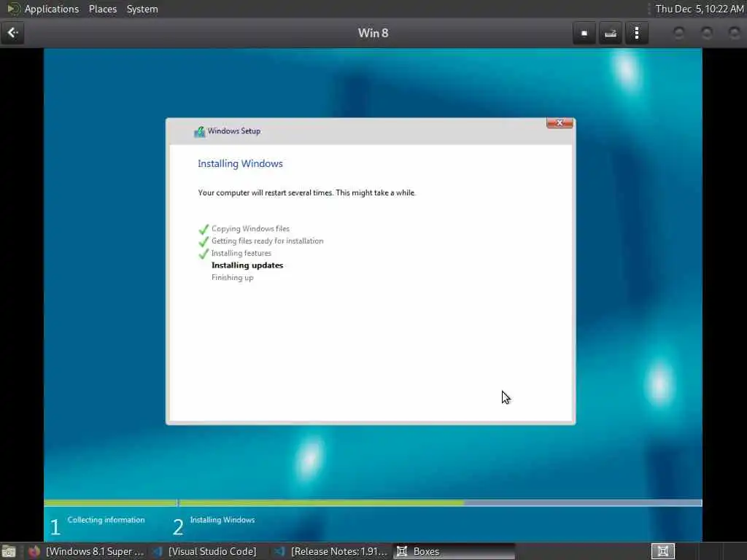This screenshot has width=747, height=560.
Task: Click the Finishing up step
Action: click(x=233, y=278)
